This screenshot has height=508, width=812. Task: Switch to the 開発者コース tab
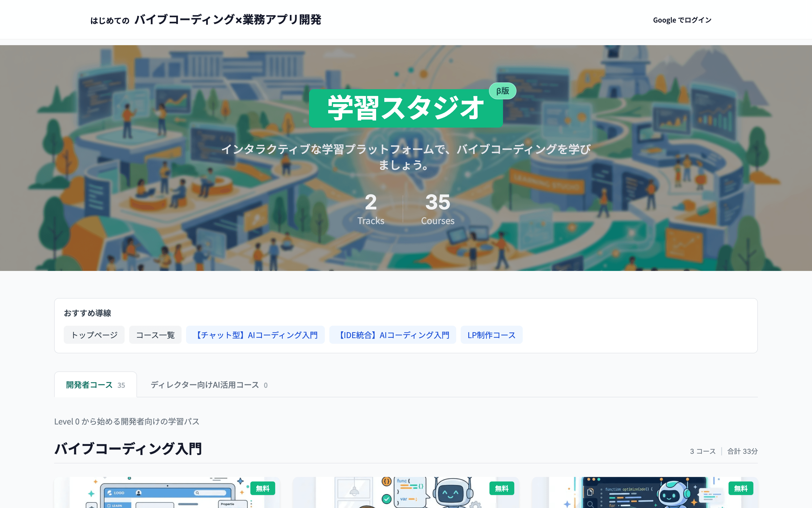(96, 385)
